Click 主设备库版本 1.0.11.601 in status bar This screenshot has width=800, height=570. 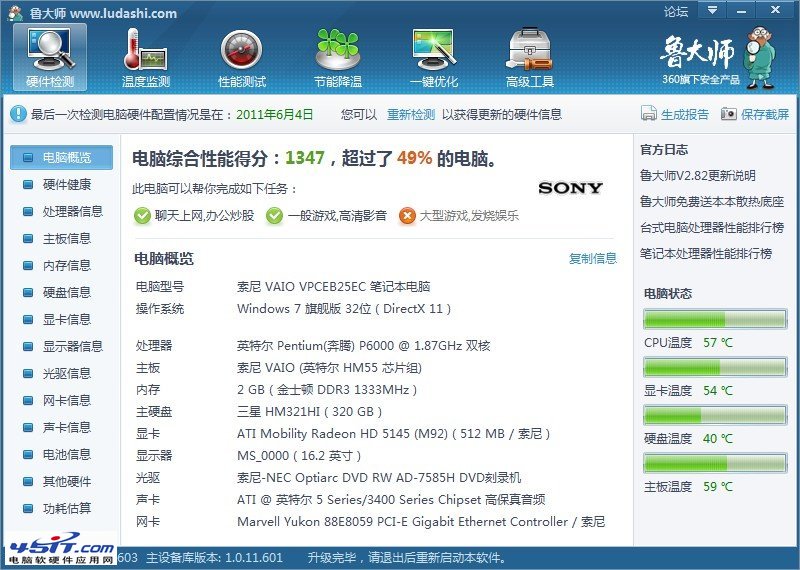[214, 558]
